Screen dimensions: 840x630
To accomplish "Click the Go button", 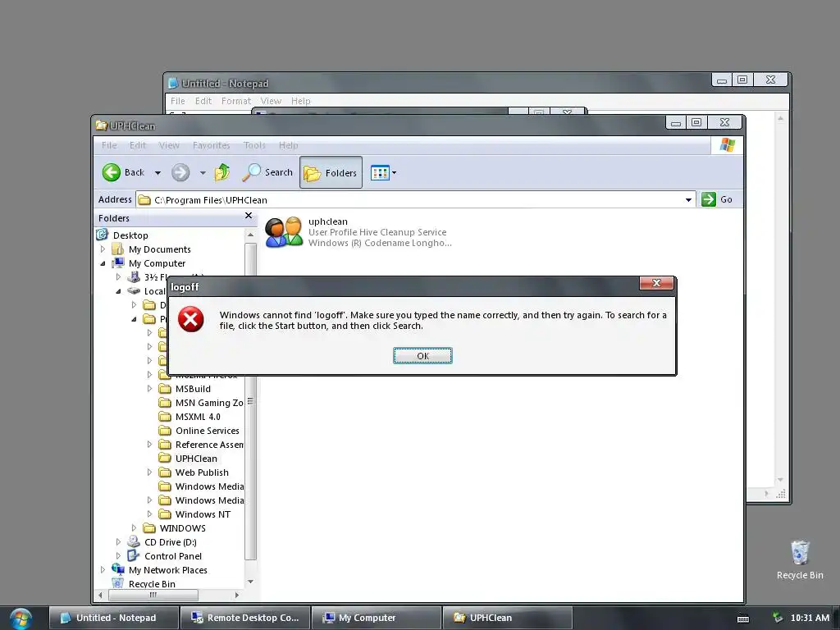I will click(x=717, y=199).
